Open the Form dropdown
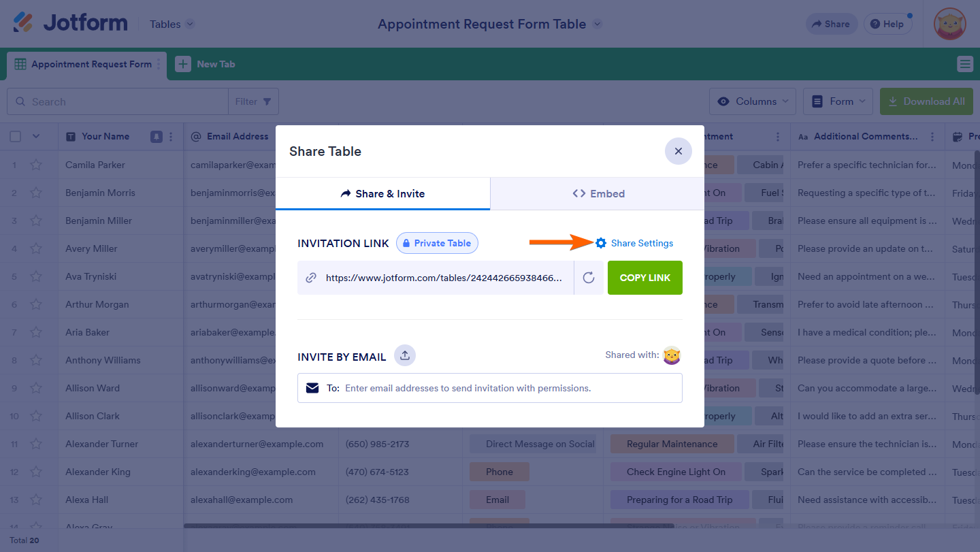Image resolution: width=980 pixels, height=552 pixels. (x=838, y=101)
